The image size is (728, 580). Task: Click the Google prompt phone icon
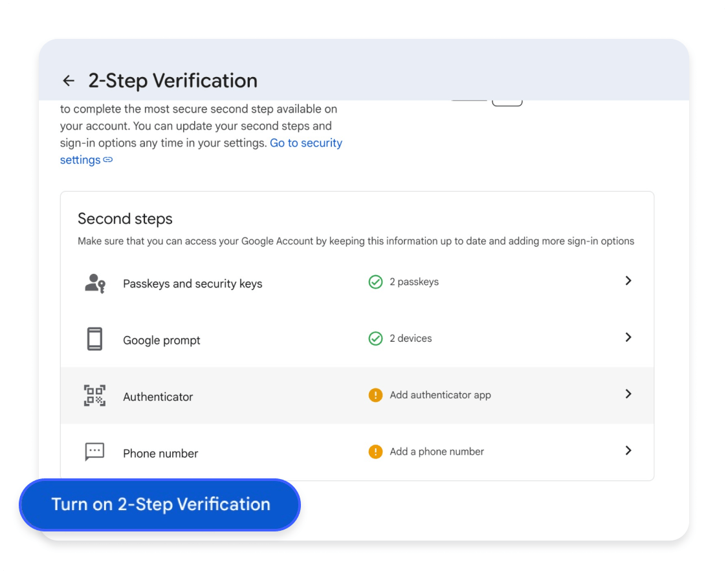pyautogui.click(x=94, y=339)
